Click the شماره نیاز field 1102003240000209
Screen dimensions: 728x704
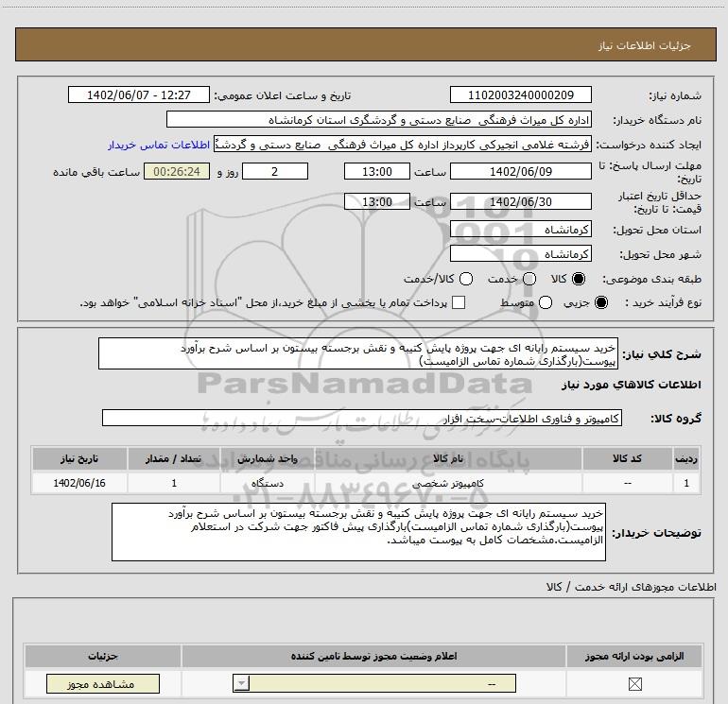click(520, 94)
